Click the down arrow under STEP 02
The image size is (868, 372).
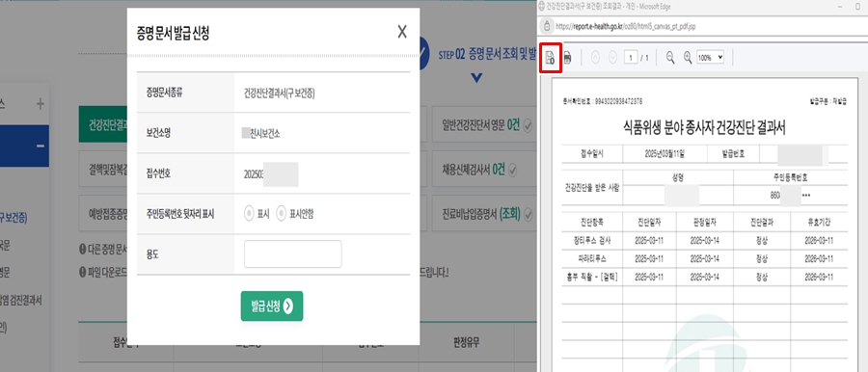[x=476, y=78]
